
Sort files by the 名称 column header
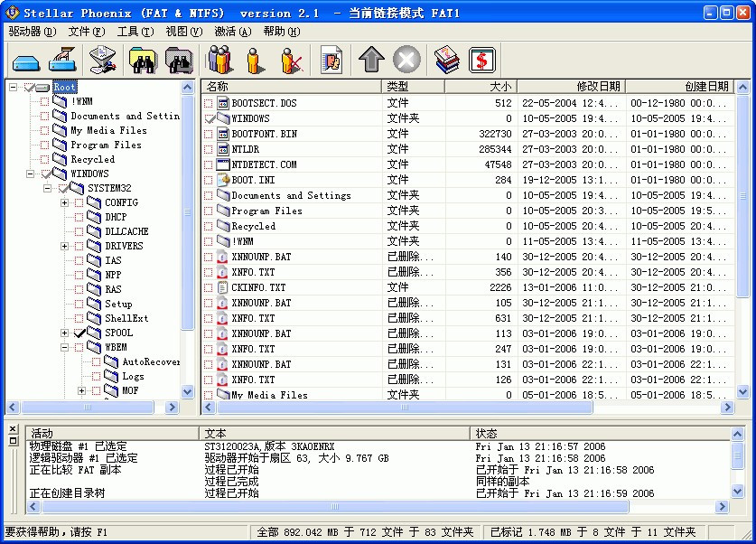tap(292, 87)
